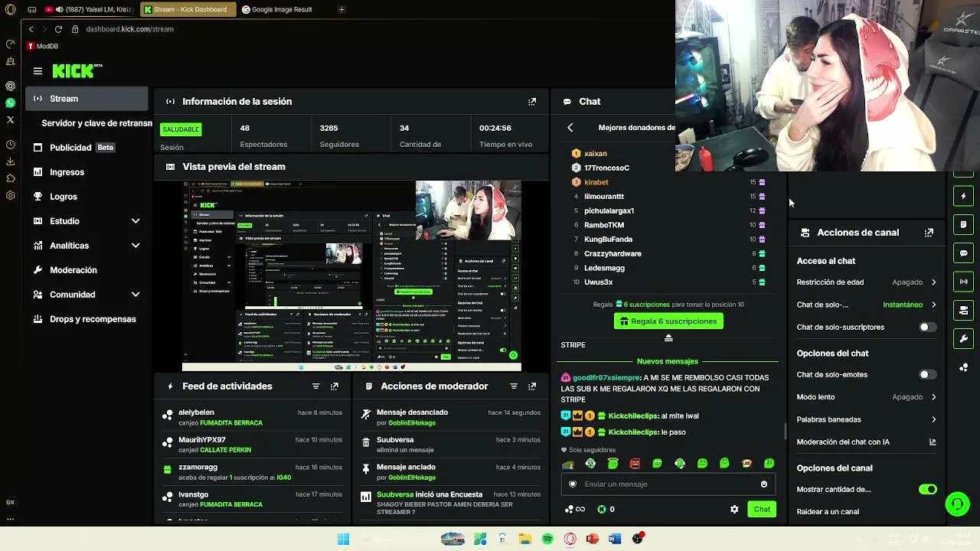The image size is (980, 551).
Task: Expand Estudio submenu in sidebar
Action: coord(136,221)
